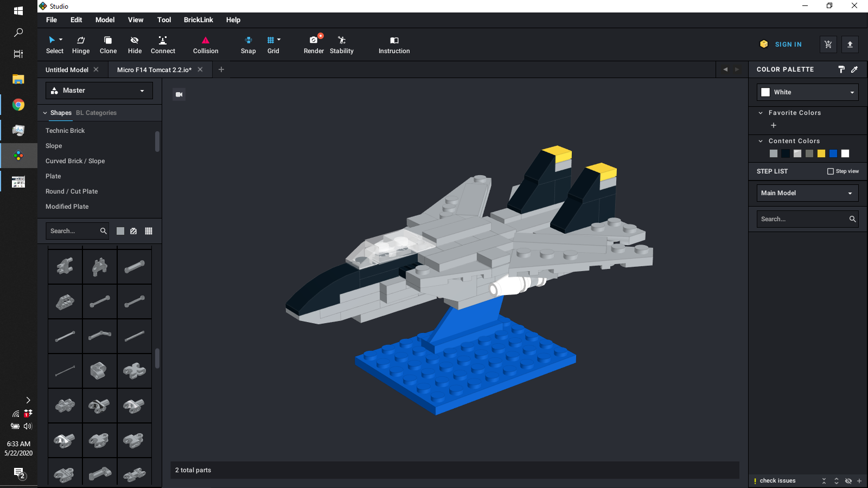Toggle the decorated parts filter icon

(133, 231)
